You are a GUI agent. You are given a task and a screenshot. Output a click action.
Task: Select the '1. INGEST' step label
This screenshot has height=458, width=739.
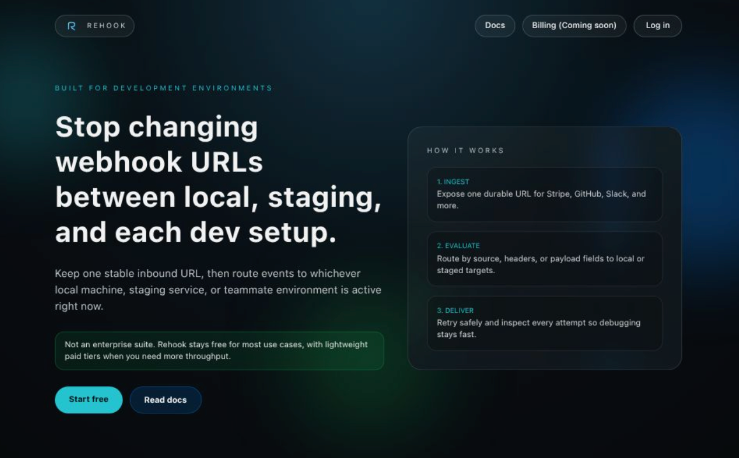pos(453,182)
